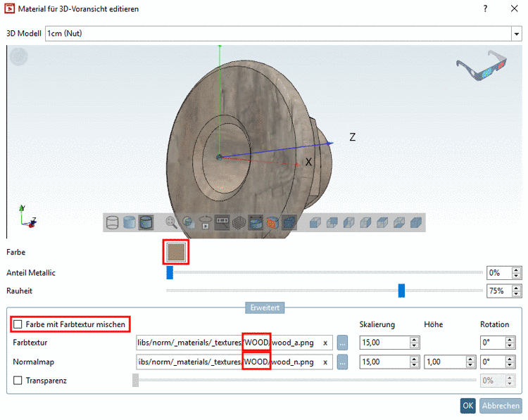
Task: Click the faint circular icon in the preview corner
Action: click(x=18, y=56)
